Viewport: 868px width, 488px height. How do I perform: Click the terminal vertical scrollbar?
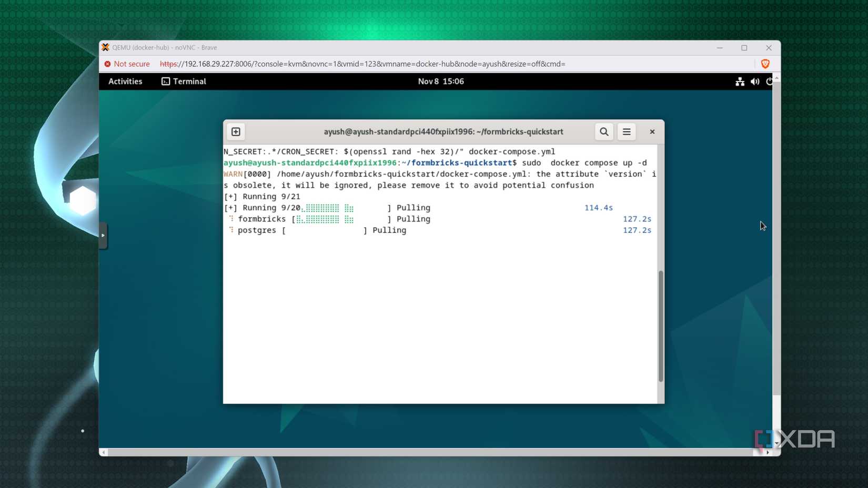coord(661,326)
